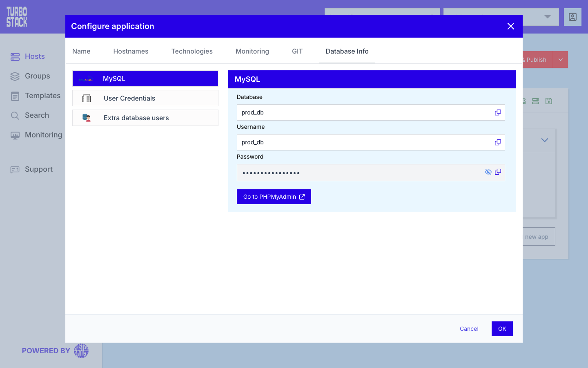Go to Templates in the sidebar
Image resolution: width=588 pixels, height=368 pixels.
42,96
